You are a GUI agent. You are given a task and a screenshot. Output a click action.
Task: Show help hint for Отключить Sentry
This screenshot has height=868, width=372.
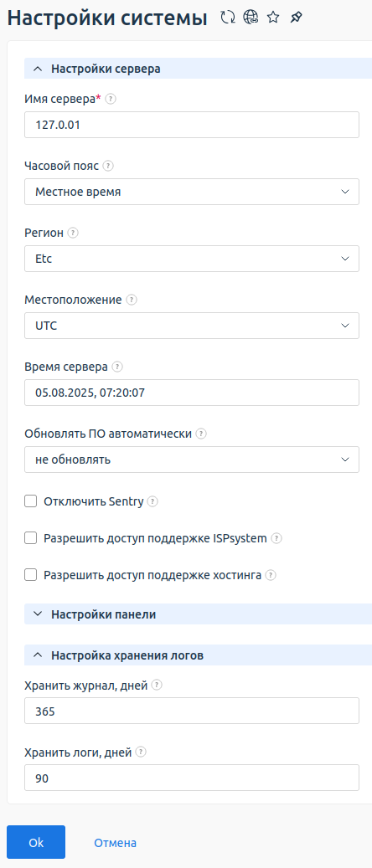(x=152, y=501)
